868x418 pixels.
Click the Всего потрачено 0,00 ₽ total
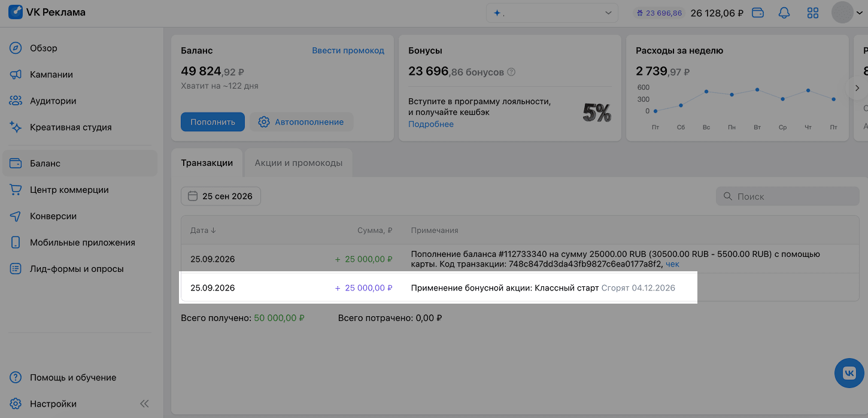point(390,318)
